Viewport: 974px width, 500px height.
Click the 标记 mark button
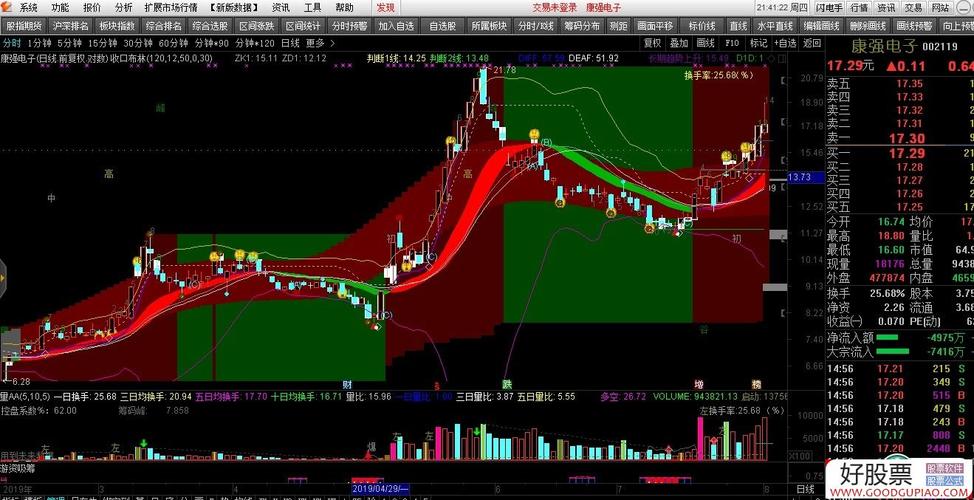coord(758,43)
